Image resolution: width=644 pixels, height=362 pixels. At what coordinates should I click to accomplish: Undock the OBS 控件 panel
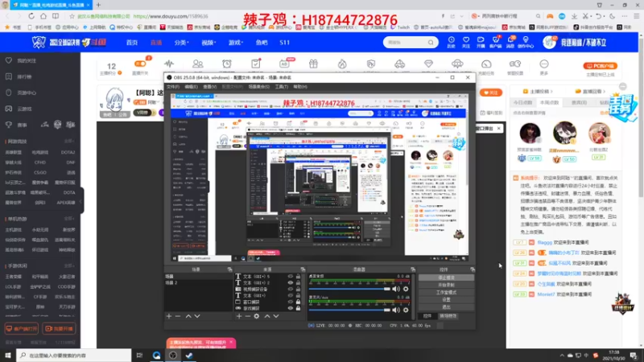click(x=473, y=269)
